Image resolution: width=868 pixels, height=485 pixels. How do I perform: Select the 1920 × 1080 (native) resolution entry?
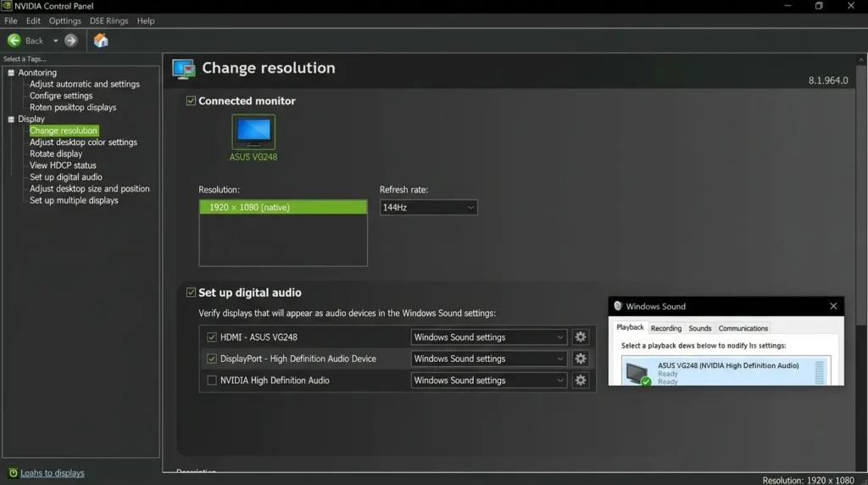283,207
